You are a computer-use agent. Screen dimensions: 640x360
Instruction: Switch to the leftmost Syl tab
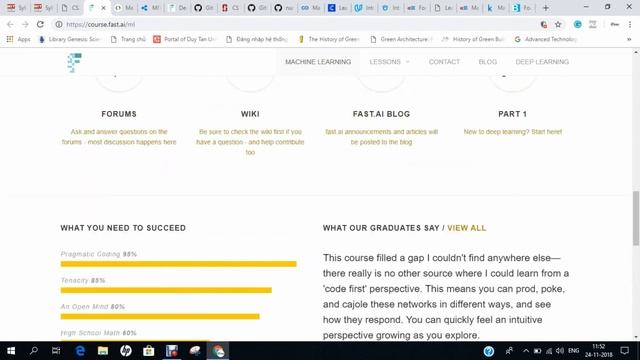point(16,8)
